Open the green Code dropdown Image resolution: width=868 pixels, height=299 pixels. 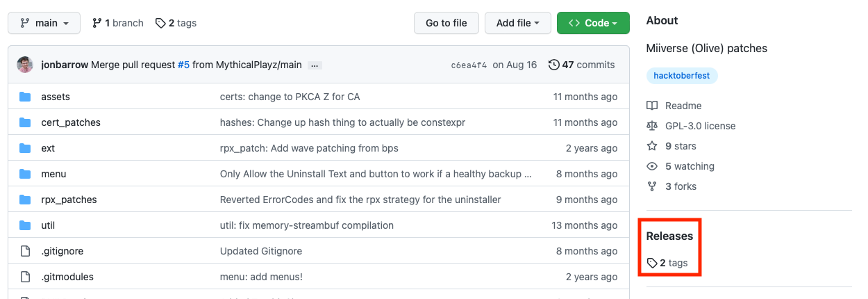coord(593,23)
